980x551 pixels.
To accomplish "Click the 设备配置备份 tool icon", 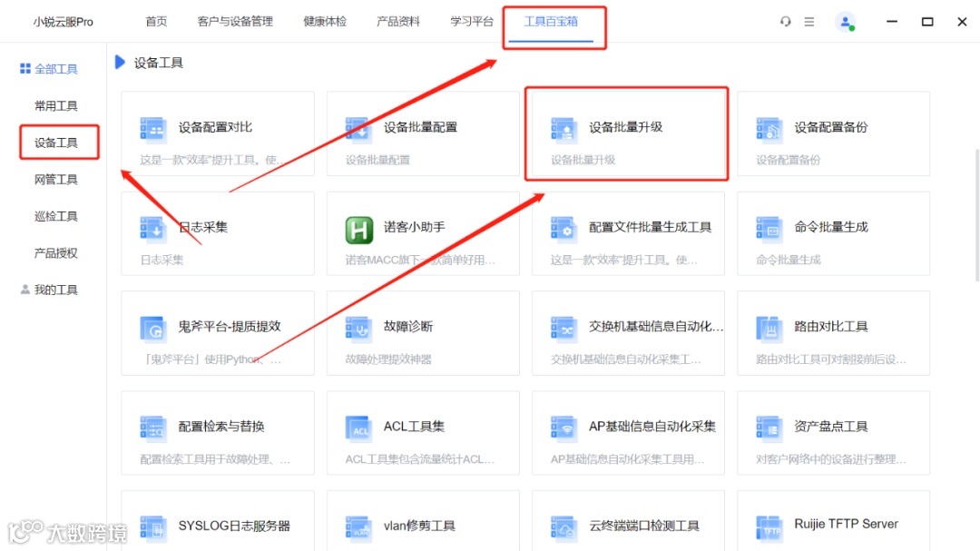I will pyautogui.click(x=769, y=130).
